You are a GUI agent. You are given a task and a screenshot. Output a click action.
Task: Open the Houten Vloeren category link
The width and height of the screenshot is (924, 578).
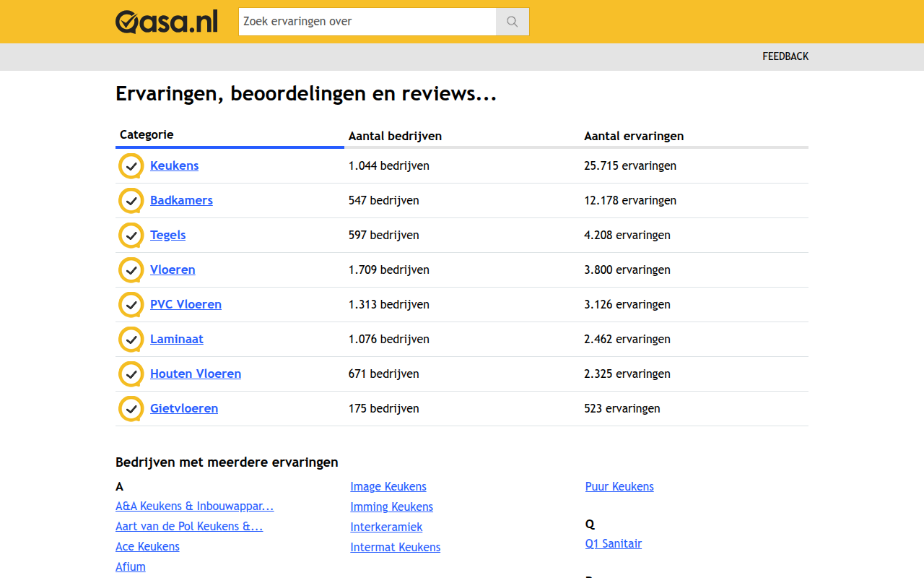[x=196, y=374]
